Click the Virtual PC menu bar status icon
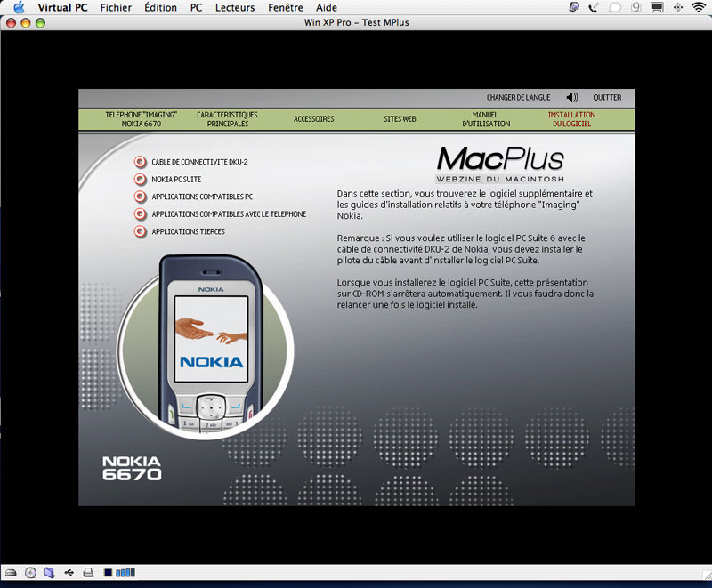Image resolution: width=712 pixels, height=588 pixels. click(x=574, y=7)
